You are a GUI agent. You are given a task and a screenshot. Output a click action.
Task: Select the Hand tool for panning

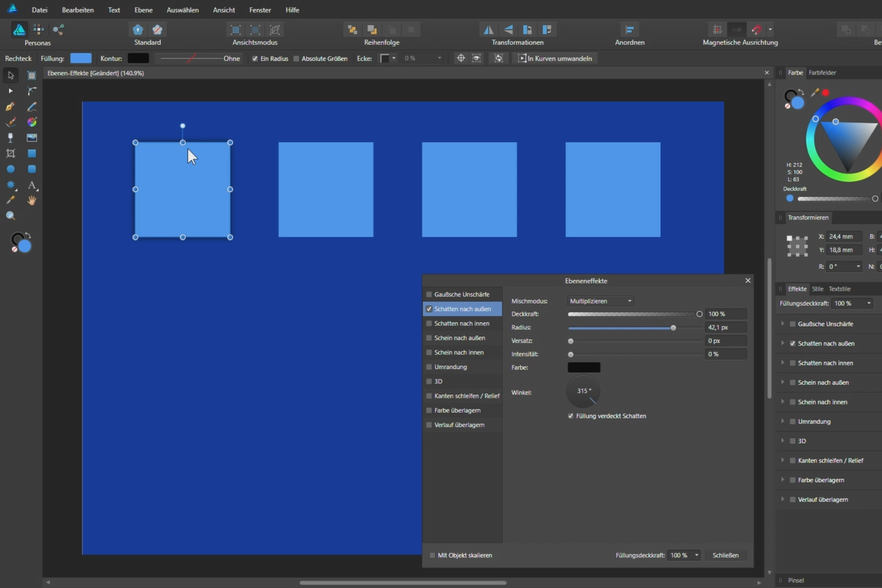pos(31,200)
